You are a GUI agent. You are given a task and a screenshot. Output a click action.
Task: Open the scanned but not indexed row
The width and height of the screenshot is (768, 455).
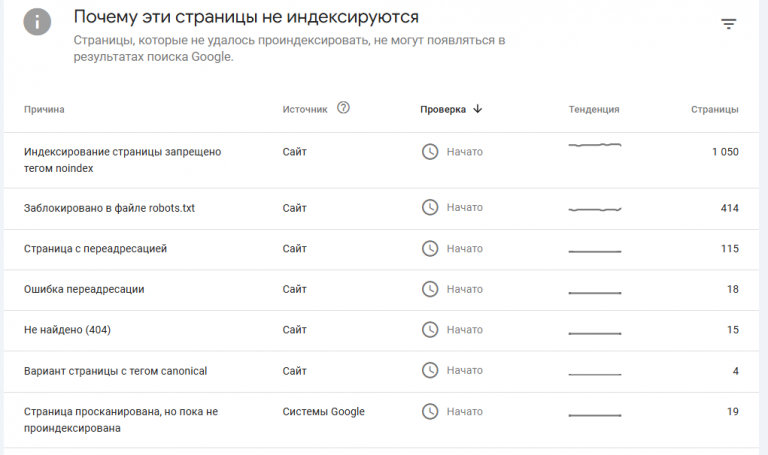[x=122, y=419]
